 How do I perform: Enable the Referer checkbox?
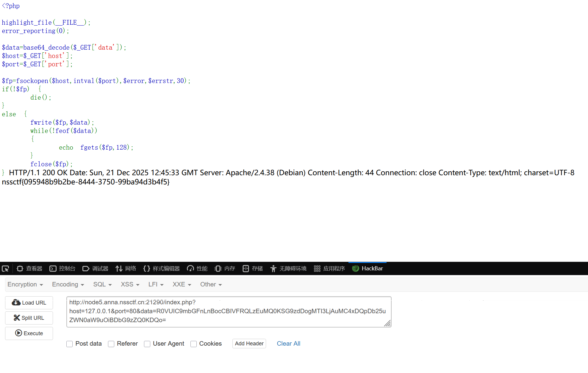pos(111,344)
